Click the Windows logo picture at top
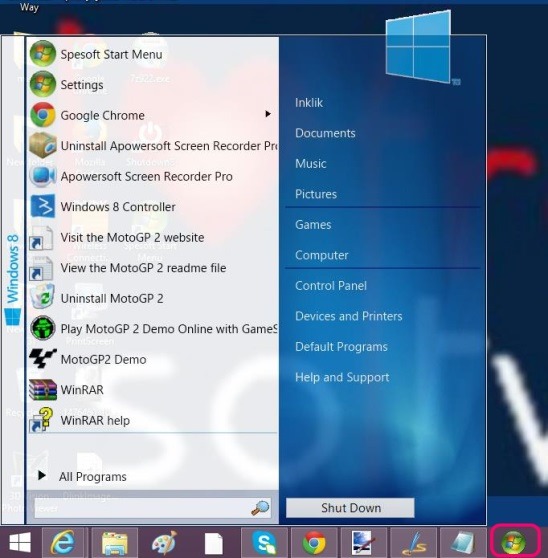548x558 pixels. click(419, 48)
